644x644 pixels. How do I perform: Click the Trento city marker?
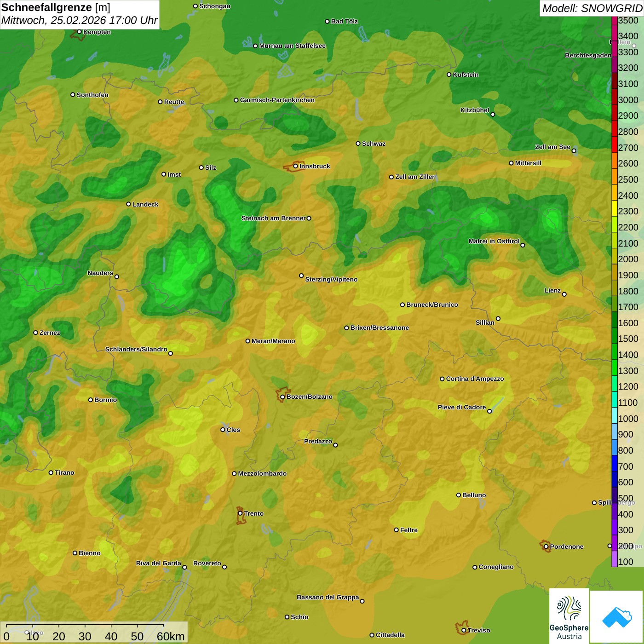(240, 513)
